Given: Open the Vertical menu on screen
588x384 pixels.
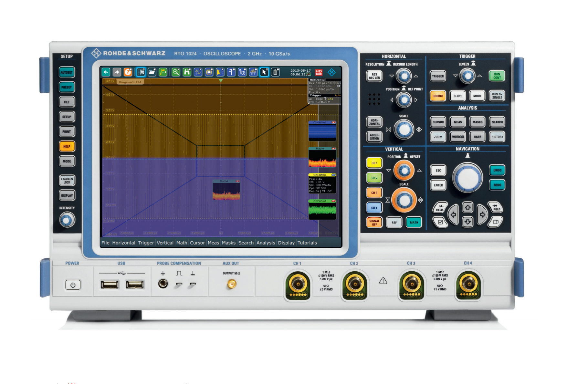Looking at the screenshot, I should coord(165,243).
